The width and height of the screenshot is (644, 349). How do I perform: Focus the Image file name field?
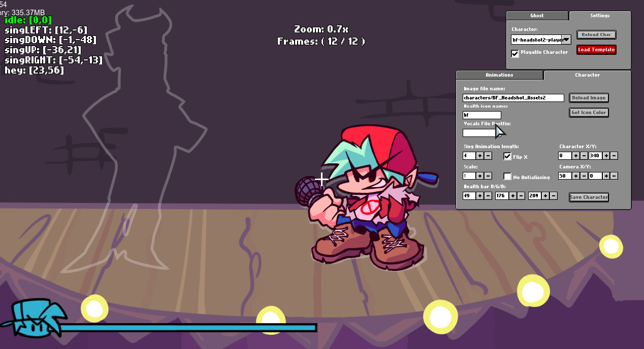513,98
